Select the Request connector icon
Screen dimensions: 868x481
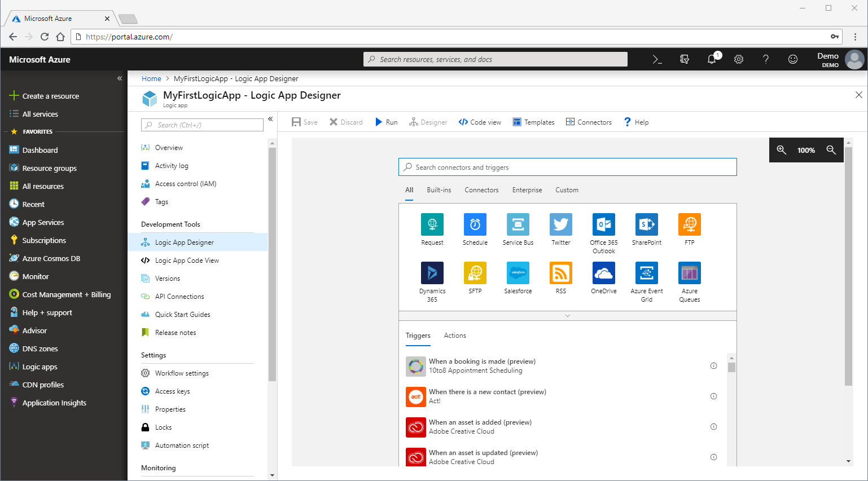(x=432, y=224)
